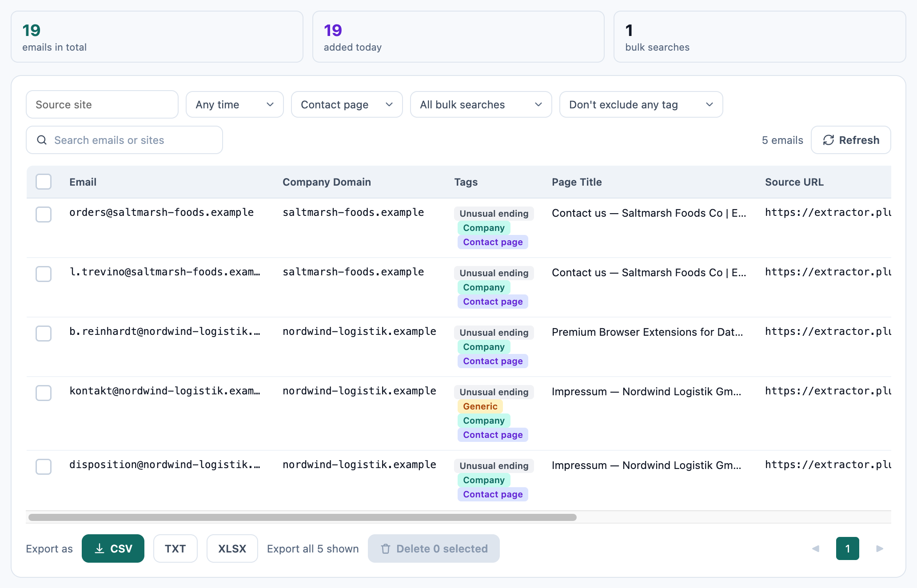Viewport: 917px width, 588px height.
Task: Click the Page Title column header
Action: point(577,182)
